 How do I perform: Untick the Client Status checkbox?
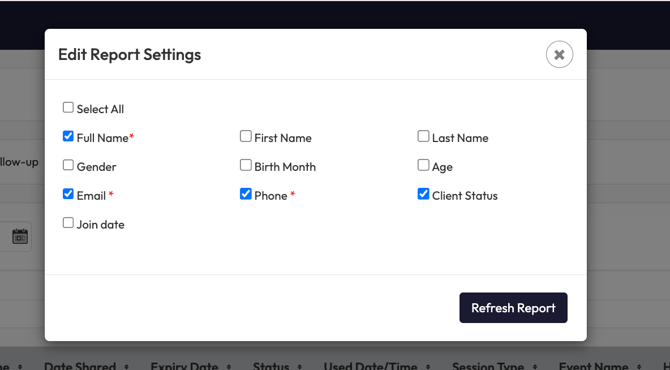point(423,194)
